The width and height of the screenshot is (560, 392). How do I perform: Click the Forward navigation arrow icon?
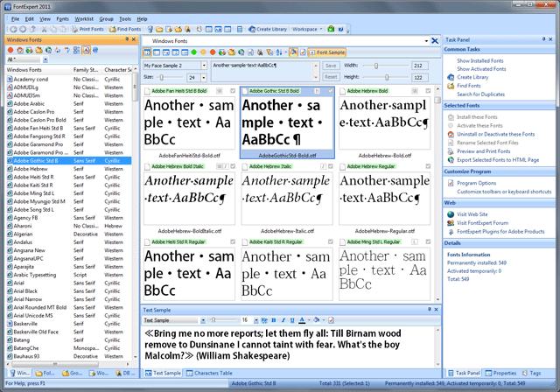[x=23, y=29]
